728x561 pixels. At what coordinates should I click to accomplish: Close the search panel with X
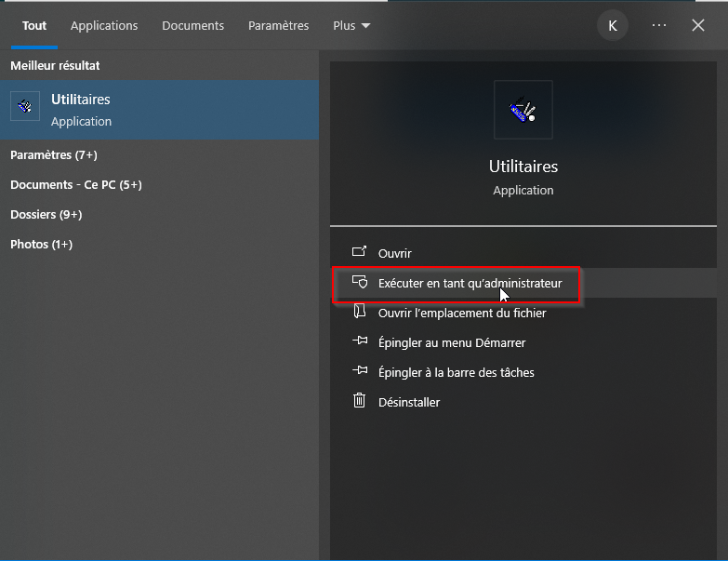coord(698,25)
